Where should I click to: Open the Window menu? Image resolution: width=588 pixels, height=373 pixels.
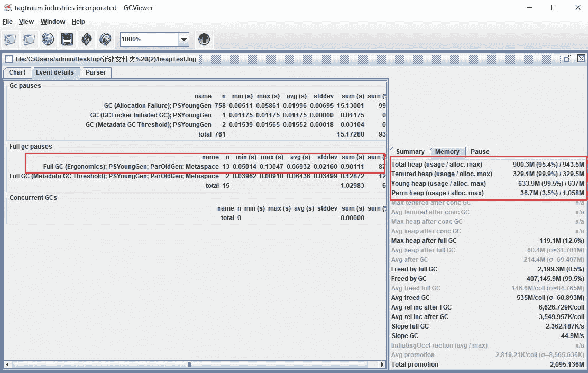(x=53, y=22)
